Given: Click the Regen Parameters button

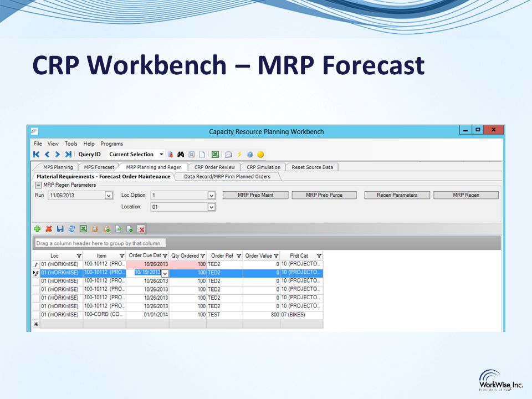Looking at the screenshot, I should [397, 195].
